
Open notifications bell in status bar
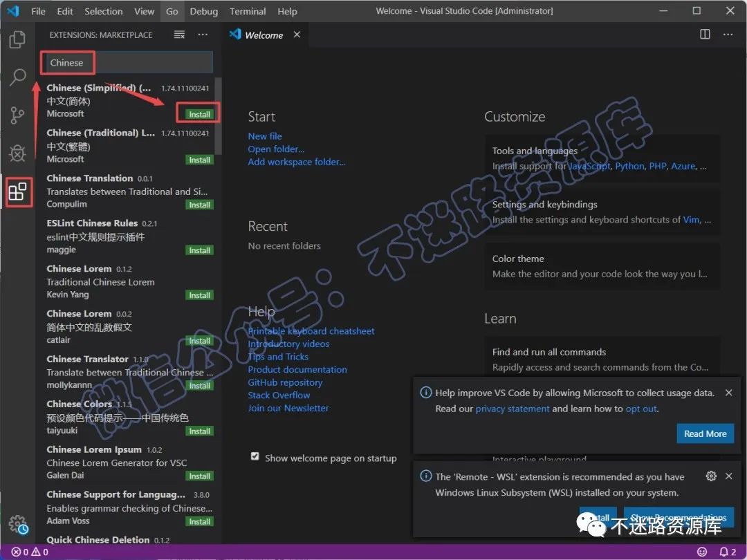click(728, 552)
